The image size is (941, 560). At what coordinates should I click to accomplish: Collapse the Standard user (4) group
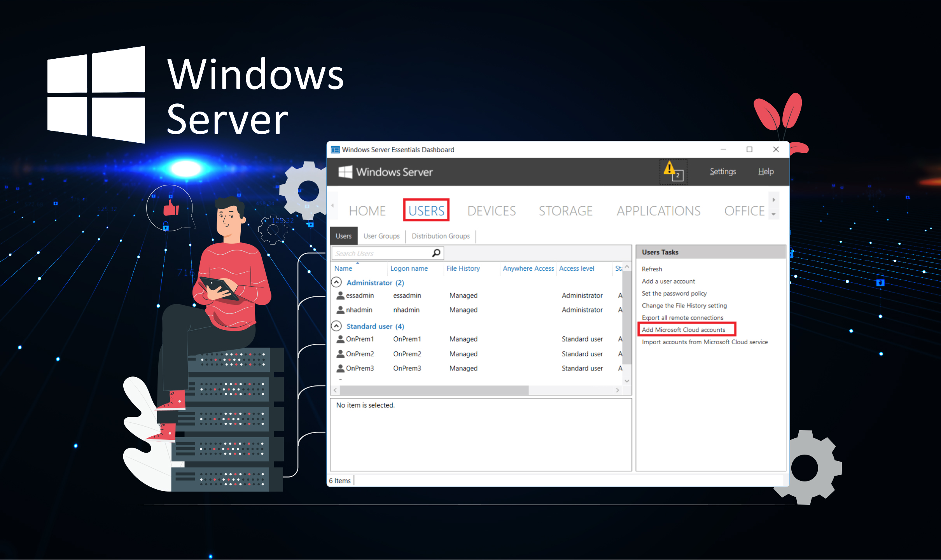click(x=336, y=326)
